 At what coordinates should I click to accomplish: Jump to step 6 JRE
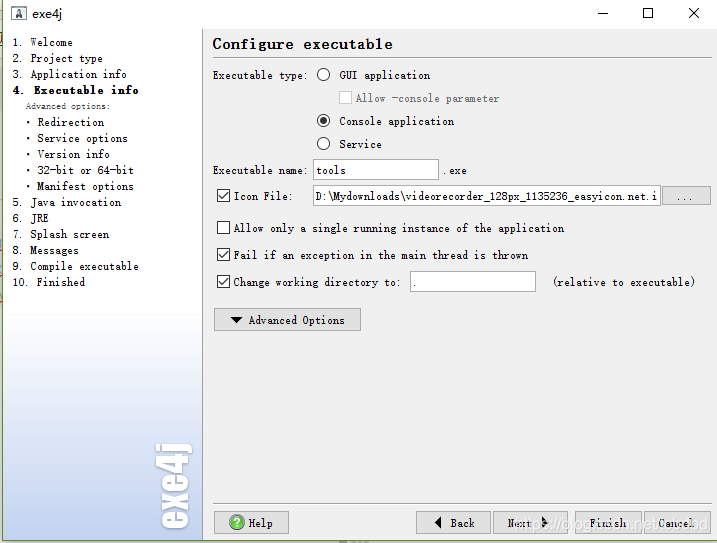point(31,218)
